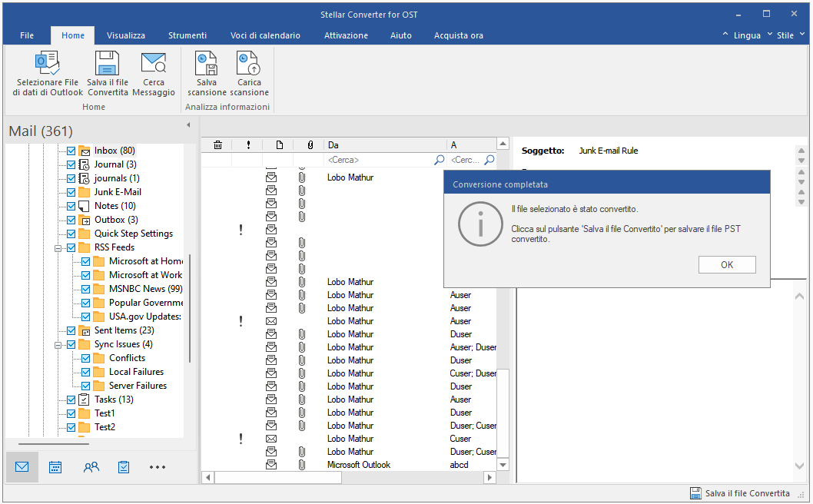
Task: Click Salva il file Convertita ribbon icon
Action: point(108,65)
